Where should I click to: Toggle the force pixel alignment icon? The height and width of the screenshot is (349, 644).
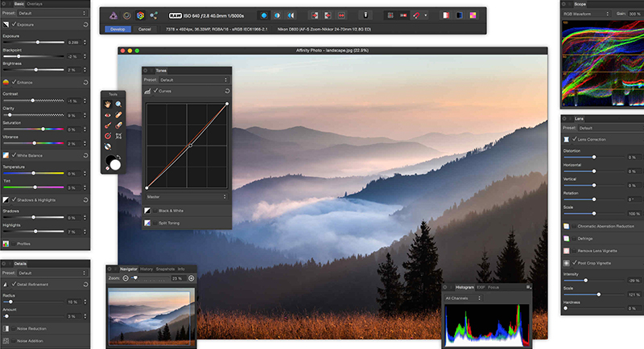(390, 15)
